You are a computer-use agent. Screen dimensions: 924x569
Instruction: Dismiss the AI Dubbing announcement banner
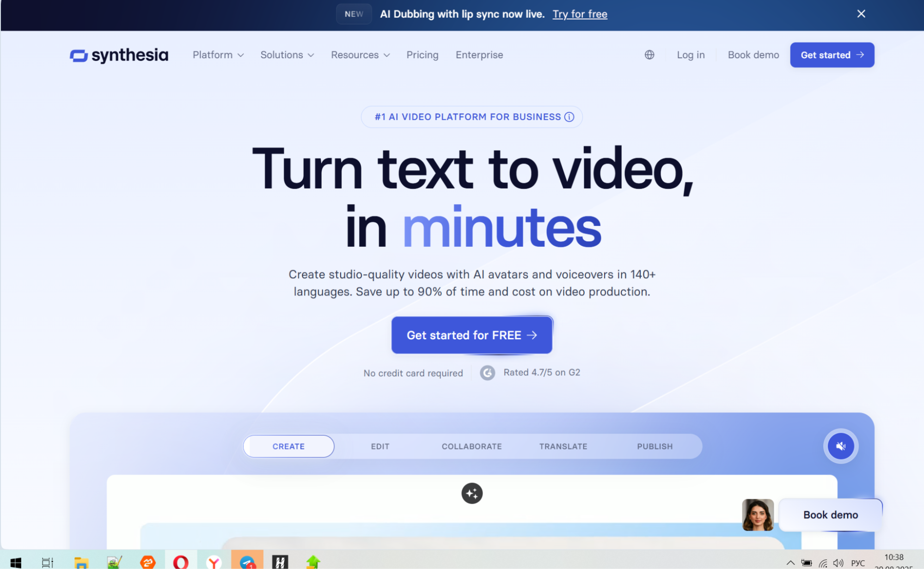tap(861, 14)
